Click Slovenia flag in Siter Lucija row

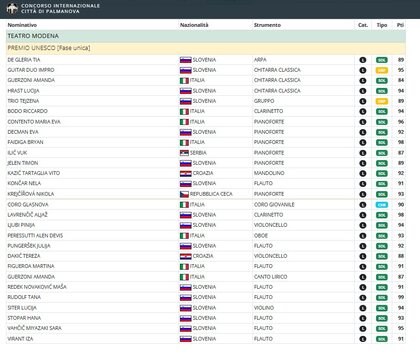[185, 308]
